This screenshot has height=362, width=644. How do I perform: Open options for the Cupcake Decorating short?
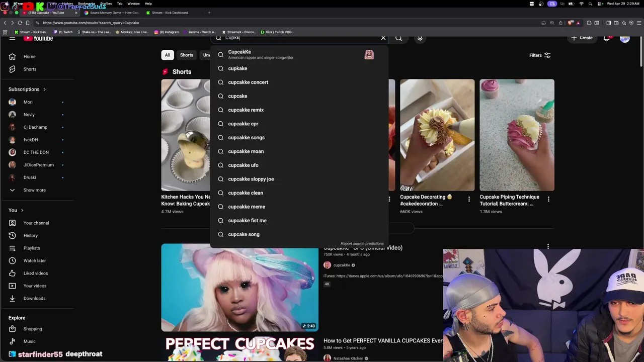469,199
